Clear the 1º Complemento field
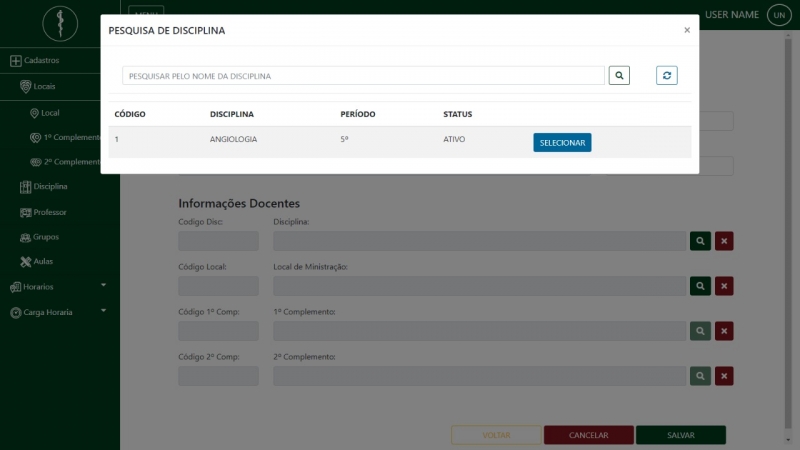This screenshot has height=450, width=800. 724,331
